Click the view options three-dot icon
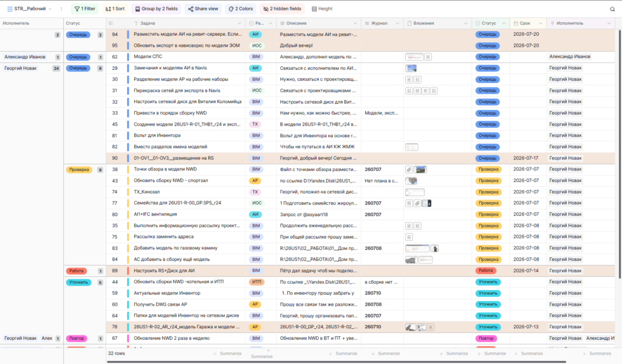622x364 pixels. click(x=61, y=8)
